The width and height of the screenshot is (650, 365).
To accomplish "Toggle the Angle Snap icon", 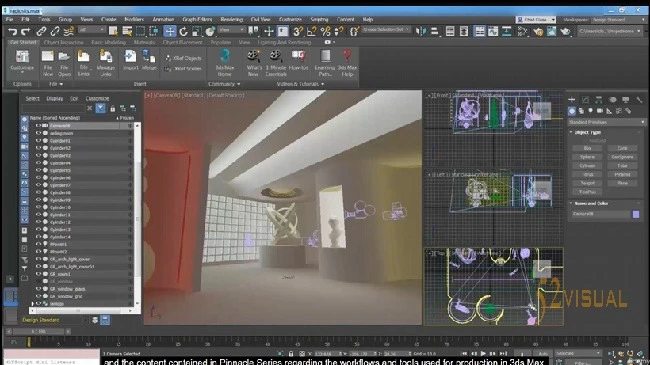I will point(312,31).
